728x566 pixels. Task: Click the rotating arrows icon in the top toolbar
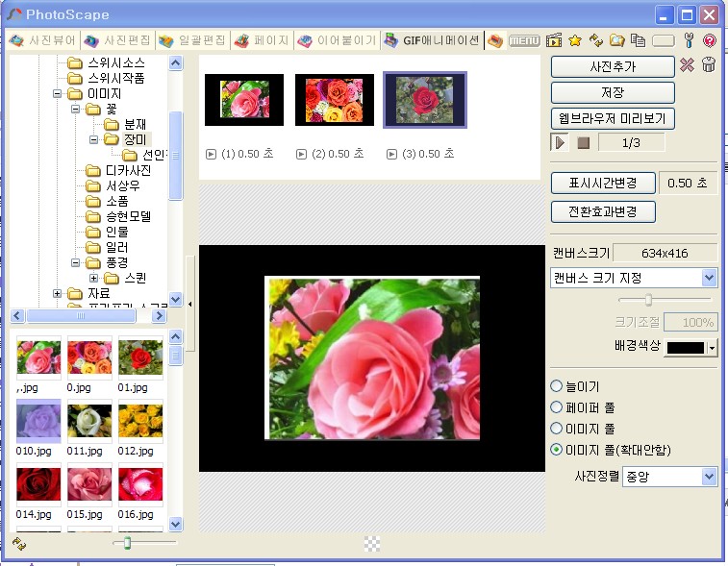pos(596,40)
